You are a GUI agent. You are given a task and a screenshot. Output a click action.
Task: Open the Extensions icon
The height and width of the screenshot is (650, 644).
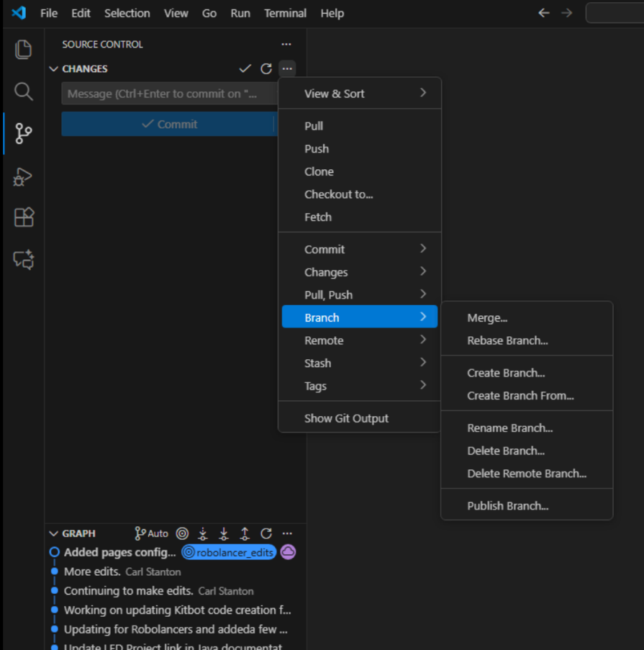tap(23, 217)
